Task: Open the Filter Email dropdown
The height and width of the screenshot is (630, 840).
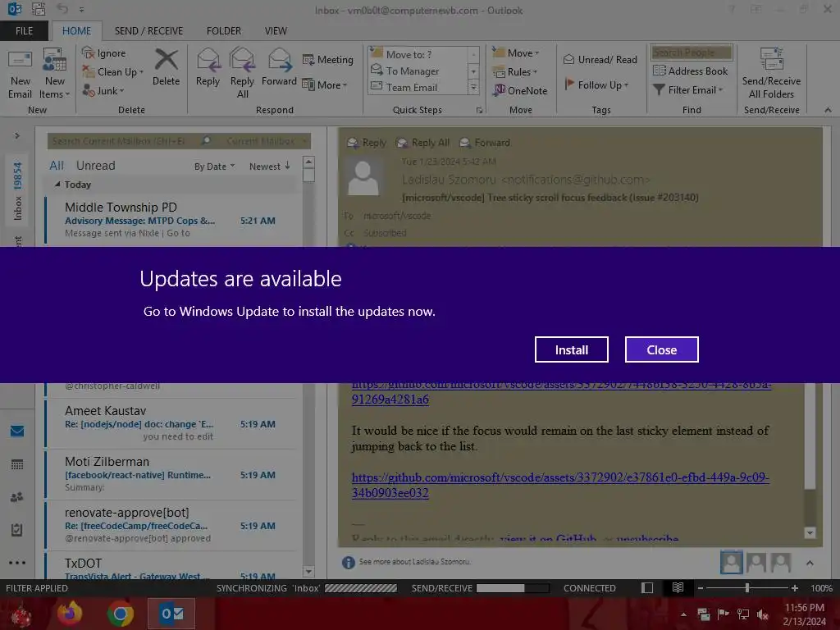Action: pyautogui.click(x=688, y=90)
